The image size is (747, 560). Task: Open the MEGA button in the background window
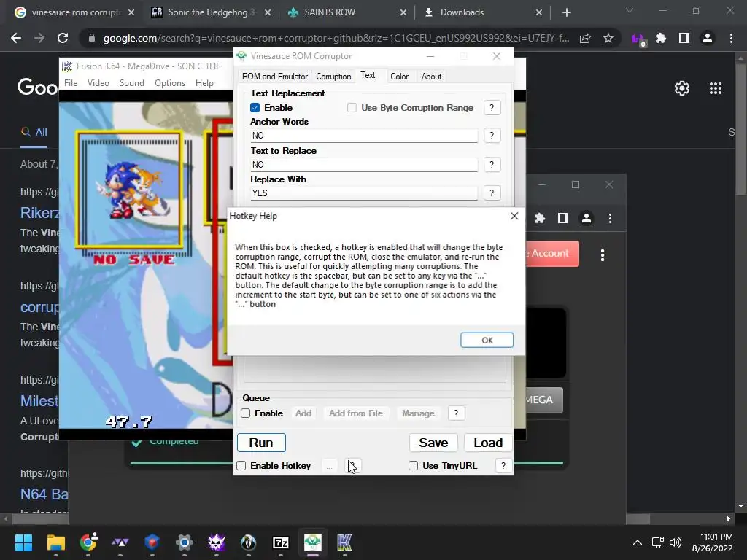point(544,400)
